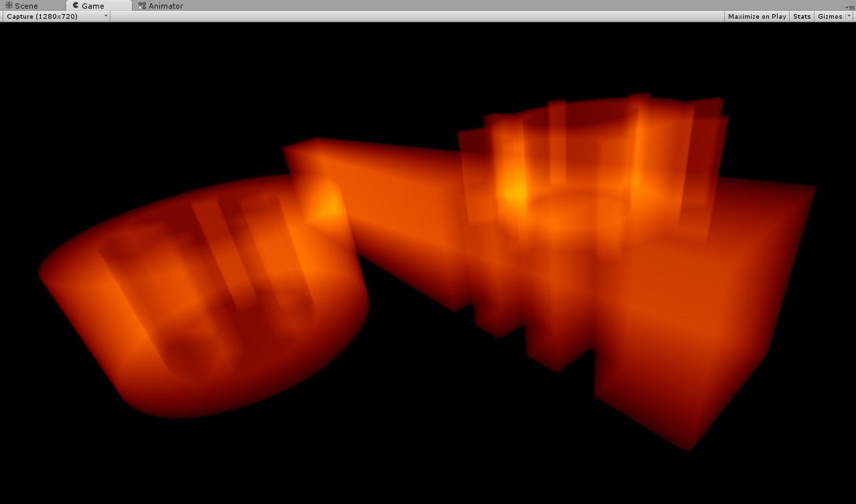Select the Game tab
This screenshot has width=856, height=504.
[94, 5]
